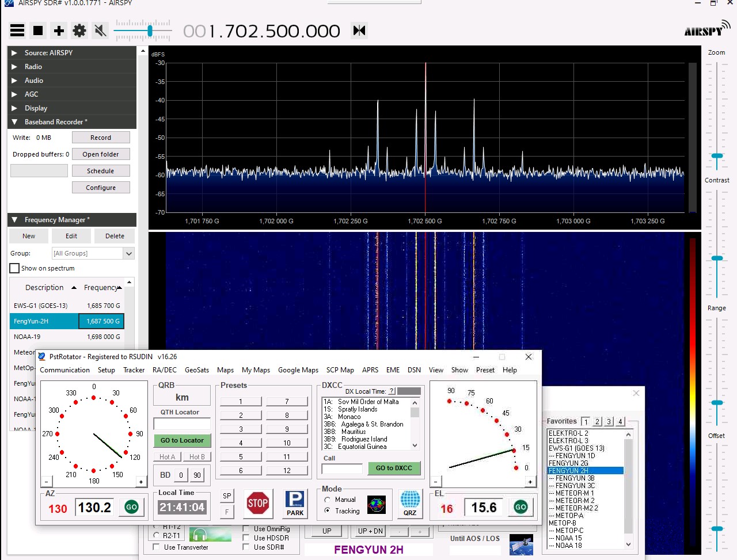Viewport: 737px width, 560px height.
Task: Click GO to Locator button
Action: 182,440
